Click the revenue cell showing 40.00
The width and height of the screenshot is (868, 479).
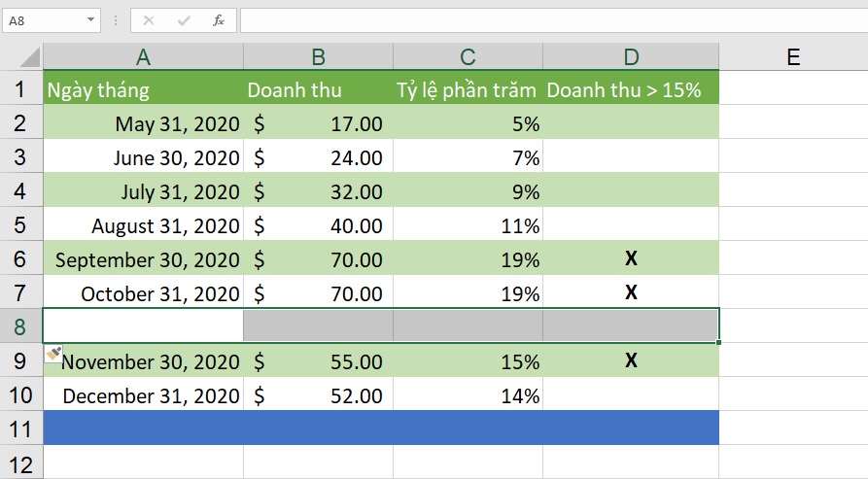point(318,224)
